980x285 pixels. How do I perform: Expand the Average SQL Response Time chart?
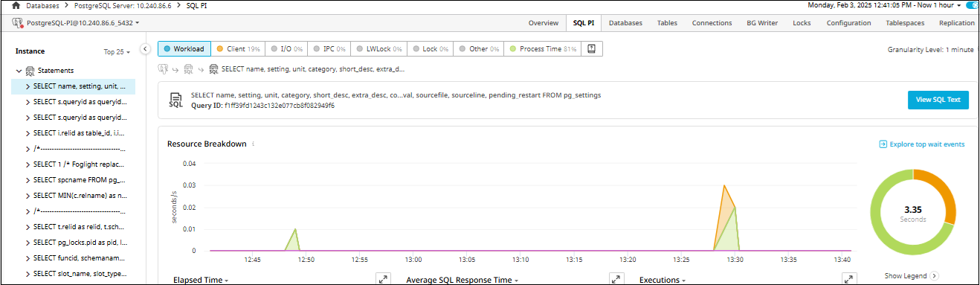point(616,279)
